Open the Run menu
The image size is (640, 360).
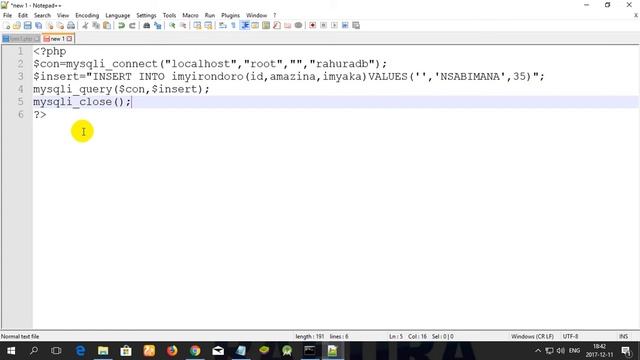click(x=210, y=15)
